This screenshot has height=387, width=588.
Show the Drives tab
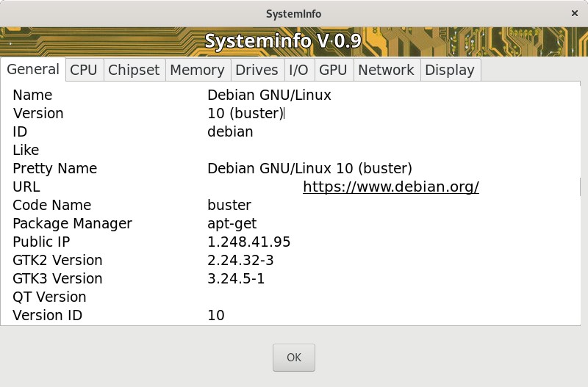pos(257,70)
